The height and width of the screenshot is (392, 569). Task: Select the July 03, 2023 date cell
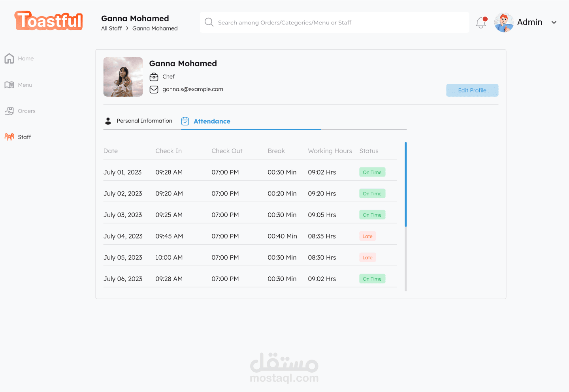(123, 215)
